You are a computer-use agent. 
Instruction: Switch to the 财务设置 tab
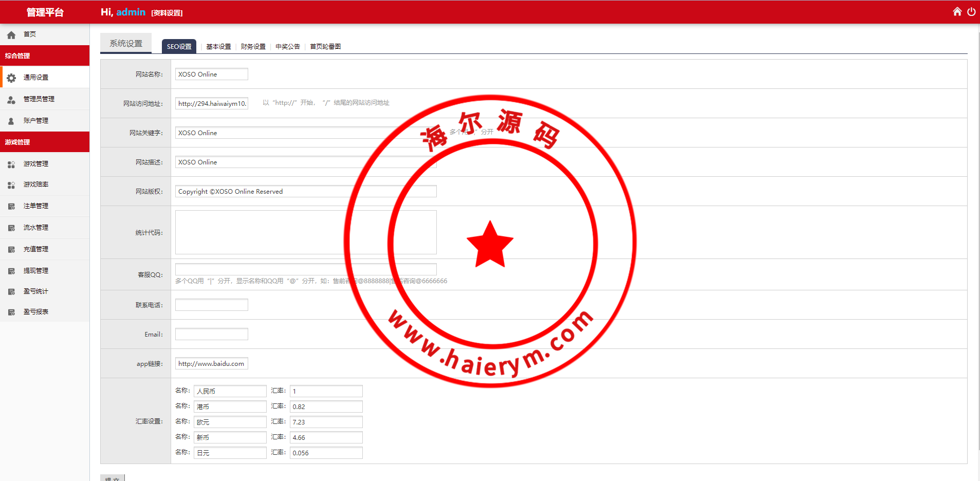[x=252, y=46]
